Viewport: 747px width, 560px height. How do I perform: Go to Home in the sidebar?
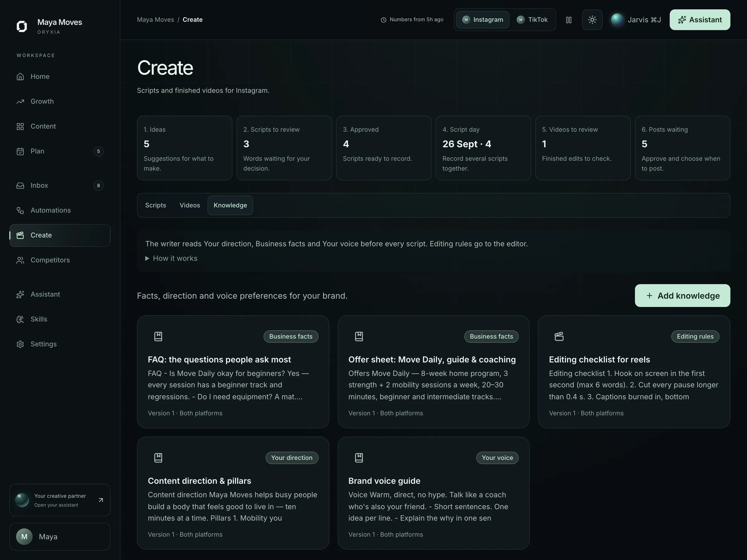coord(60,77)
